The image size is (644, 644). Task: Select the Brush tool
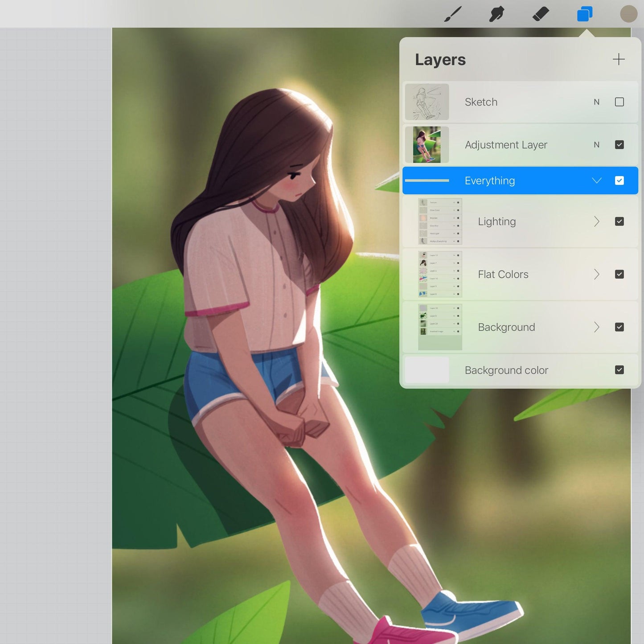click(453, 14)
